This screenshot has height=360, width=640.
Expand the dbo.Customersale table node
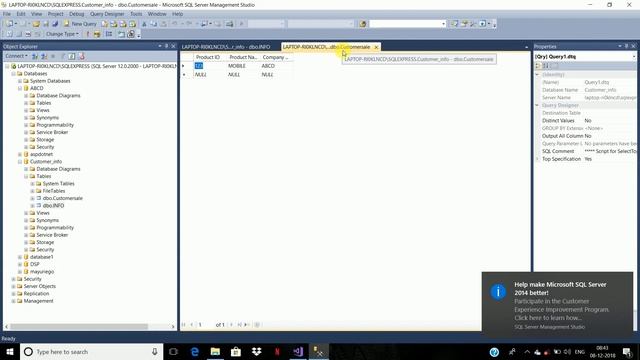pos(33,198)
